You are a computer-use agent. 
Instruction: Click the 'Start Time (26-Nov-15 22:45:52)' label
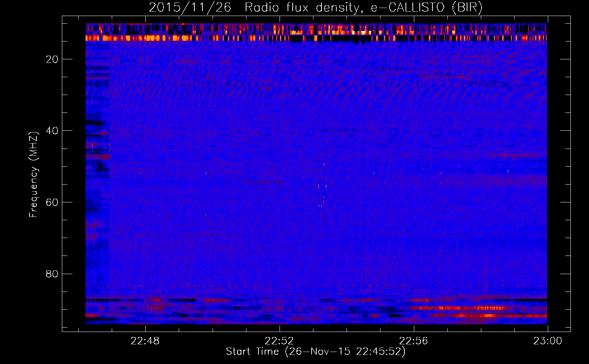click(x=316, y=352)
